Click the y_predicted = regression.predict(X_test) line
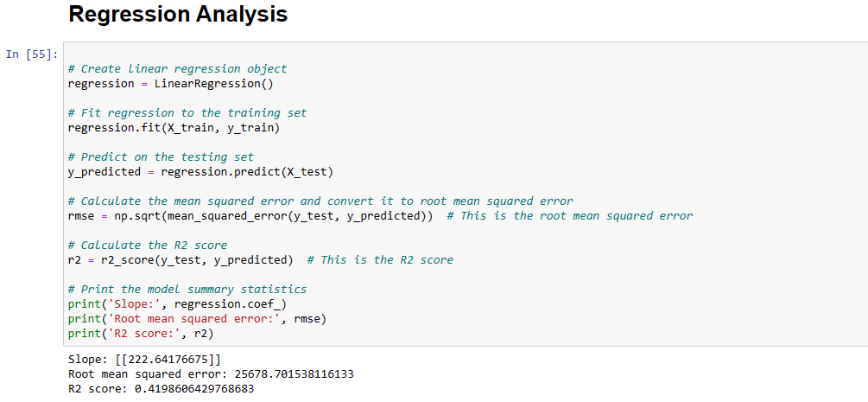The width and height of the screenshot is (868, 402). click(200, 171)
